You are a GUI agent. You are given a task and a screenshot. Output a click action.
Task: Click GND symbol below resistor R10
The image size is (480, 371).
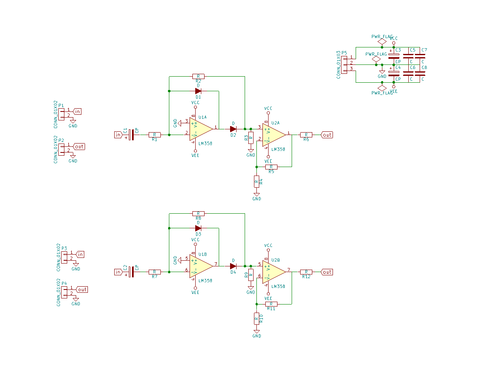(x=256, y=333)
